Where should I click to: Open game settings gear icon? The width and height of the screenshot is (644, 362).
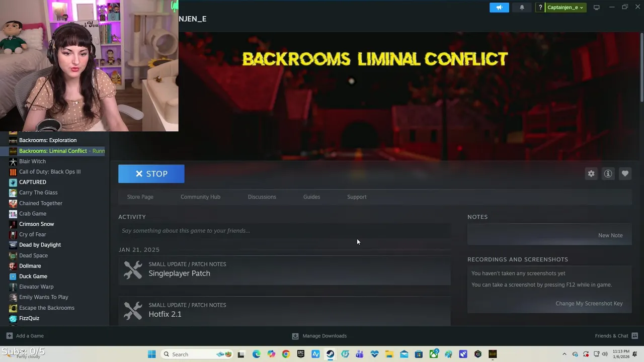[x=591, y=173]
